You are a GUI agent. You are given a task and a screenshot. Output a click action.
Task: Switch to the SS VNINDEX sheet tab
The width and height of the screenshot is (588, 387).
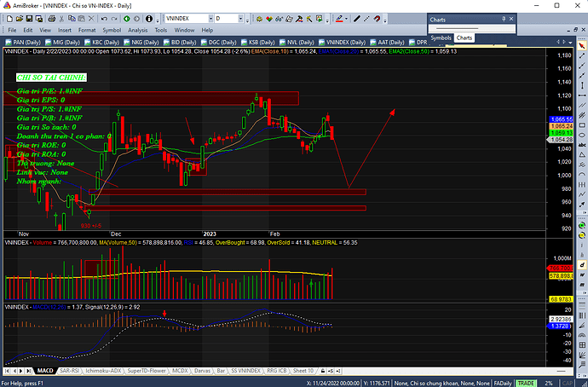245,371
